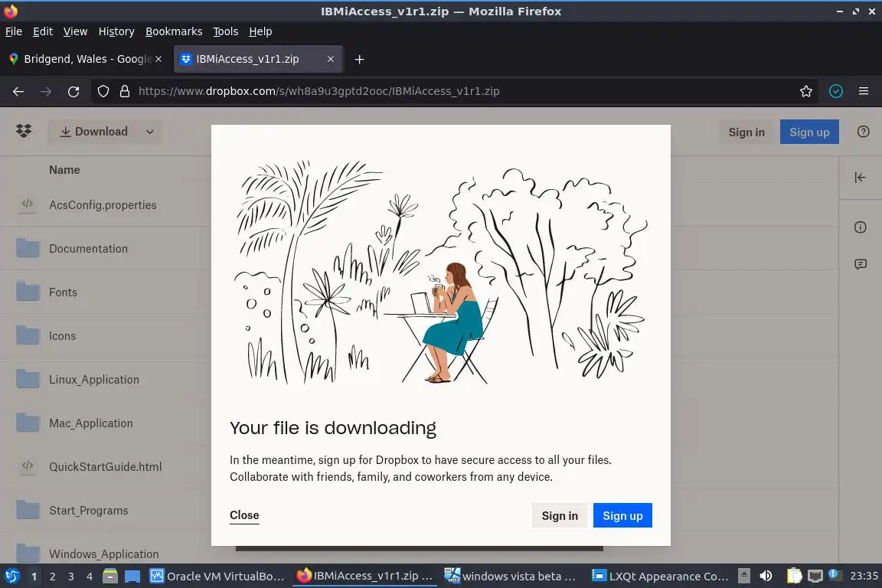Collapse the right sidebar panel arrow
The height and width of the screenshot is (588, 882).
(860, 178)
